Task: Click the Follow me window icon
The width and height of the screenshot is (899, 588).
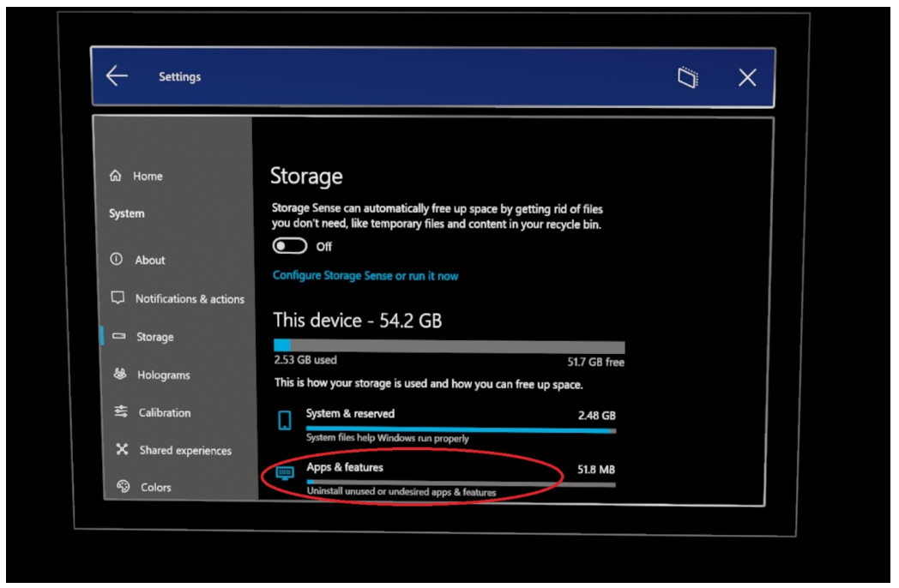Action: 688,77
